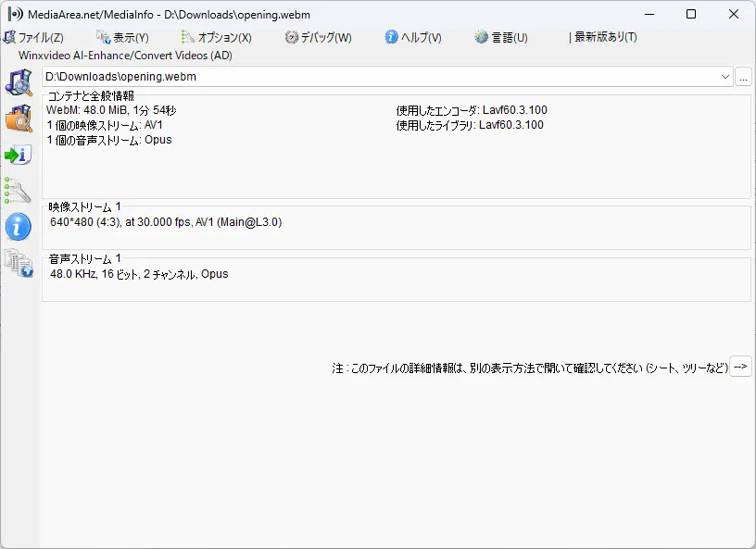Click 使用したエンコーダ: Lavf60.3.100 text
The width and height of the screenshot is (756, 549).
pos(472,110)
